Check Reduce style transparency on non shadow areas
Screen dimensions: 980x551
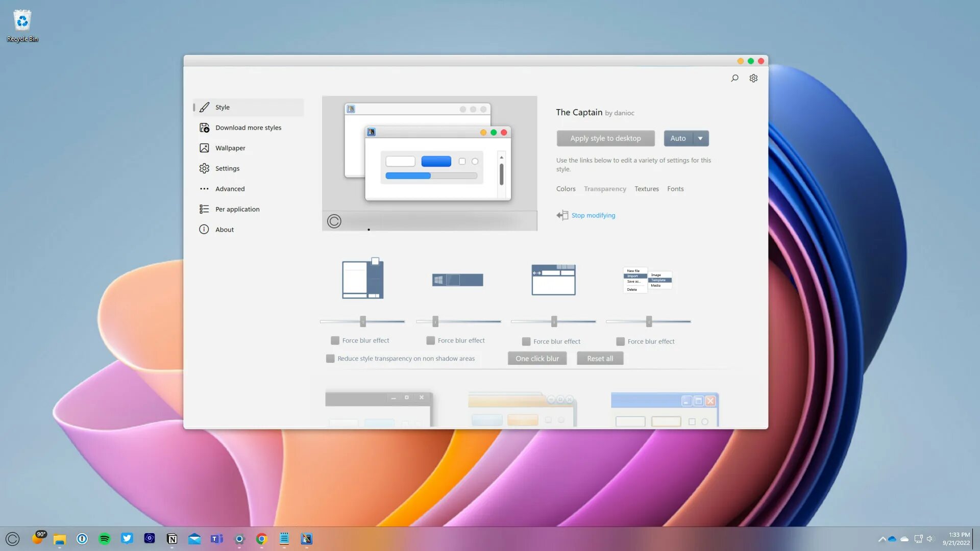(x=330, y=359)
